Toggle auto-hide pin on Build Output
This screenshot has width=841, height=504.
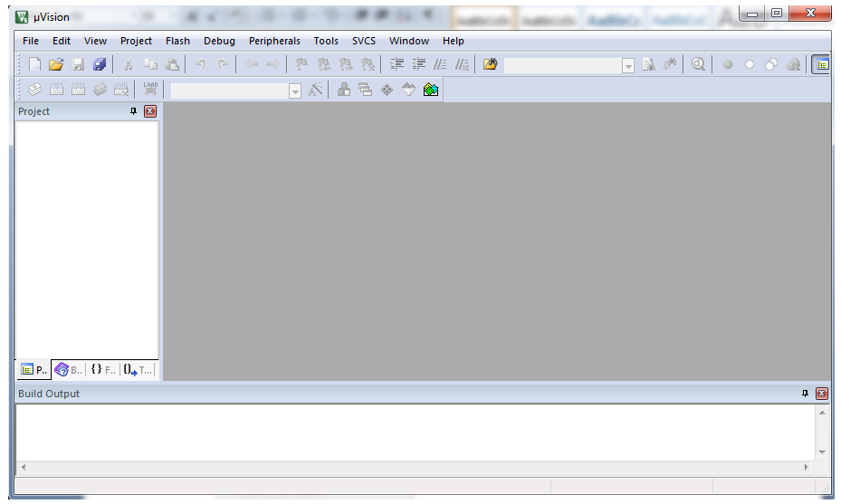click(806, 394)
